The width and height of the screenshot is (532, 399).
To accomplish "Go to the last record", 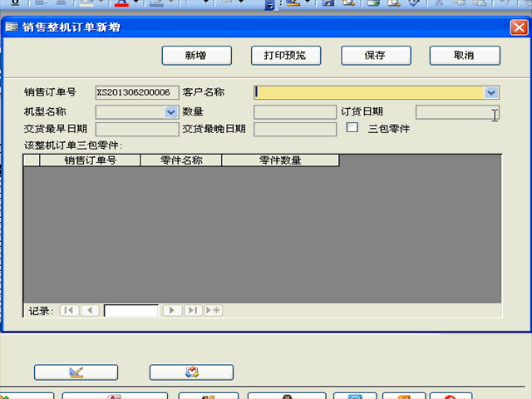I will click(x=193, y=310).
